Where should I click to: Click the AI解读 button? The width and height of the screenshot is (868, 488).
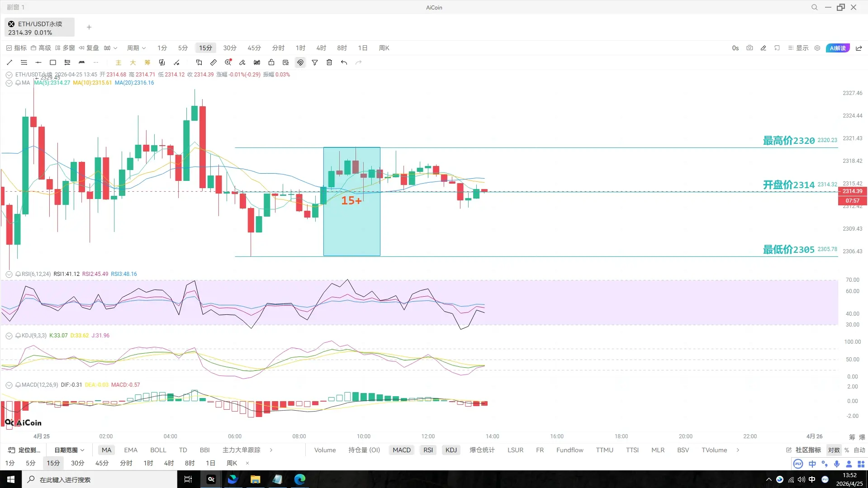tap(838, 48)
